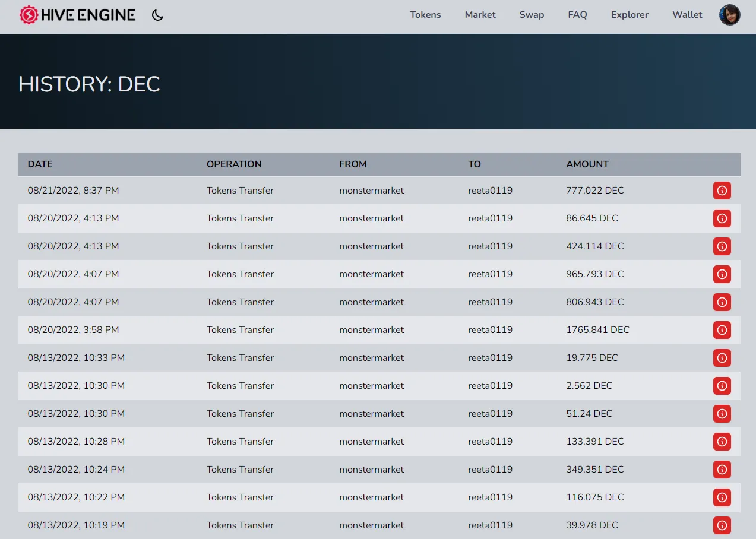Click Tokens Transfer in the 806.943 DEC row
This screenshot has height=539, width=756.
click(240, 302)
